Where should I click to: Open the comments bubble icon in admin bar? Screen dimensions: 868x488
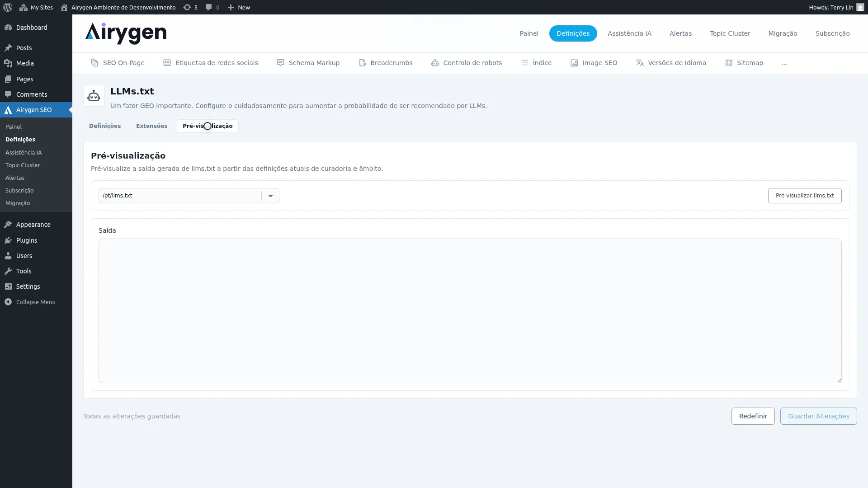208,7
